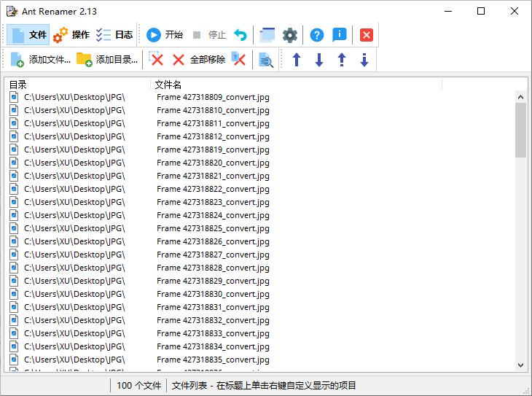This screenshot has width=532, height=396.
Task: Toggle the always-on-top window icon
Action: coord(267,35)
